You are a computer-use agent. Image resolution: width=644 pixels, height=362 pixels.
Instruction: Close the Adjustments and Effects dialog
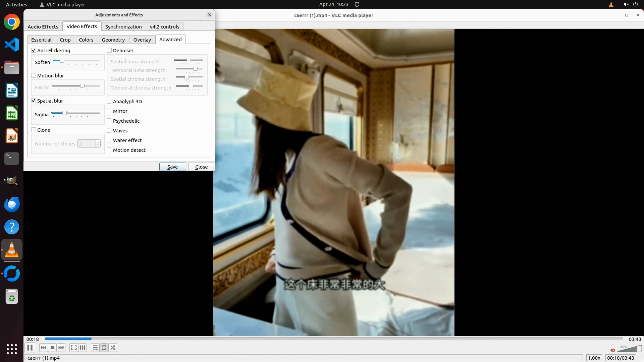tap(201, 167)
